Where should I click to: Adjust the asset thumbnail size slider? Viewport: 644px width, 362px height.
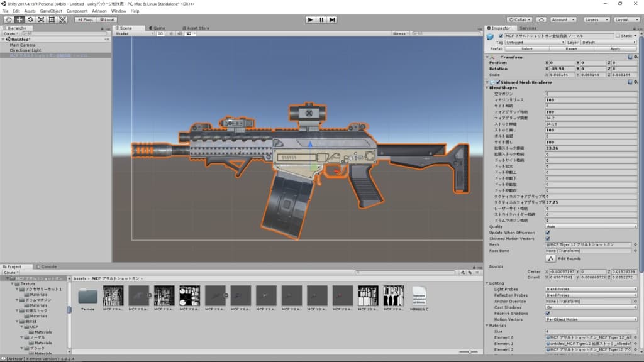click(x=469, y=351)
